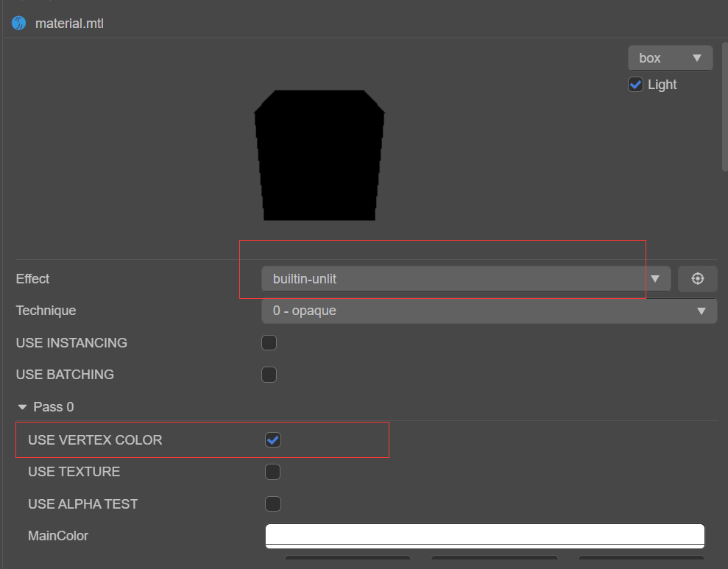Click the Technique dropdown arrow
728x569 pixels.
click(x=701, y=310)
